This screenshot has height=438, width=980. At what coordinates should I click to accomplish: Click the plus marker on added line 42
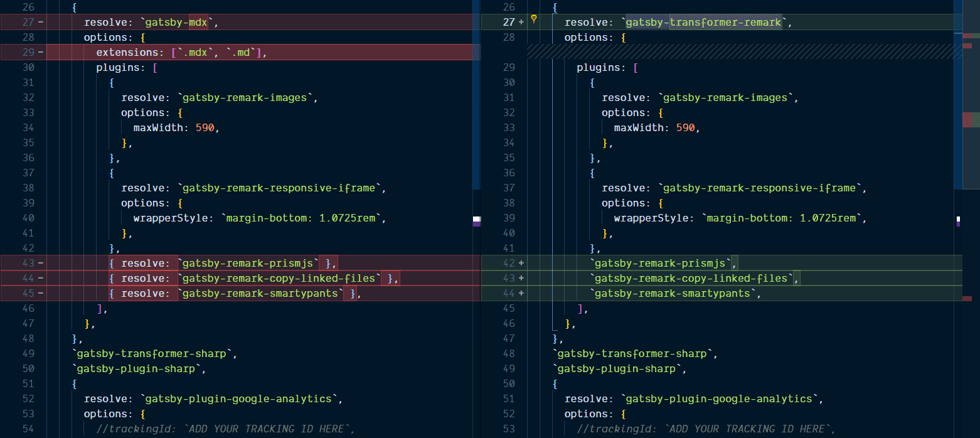coord(521,264)
